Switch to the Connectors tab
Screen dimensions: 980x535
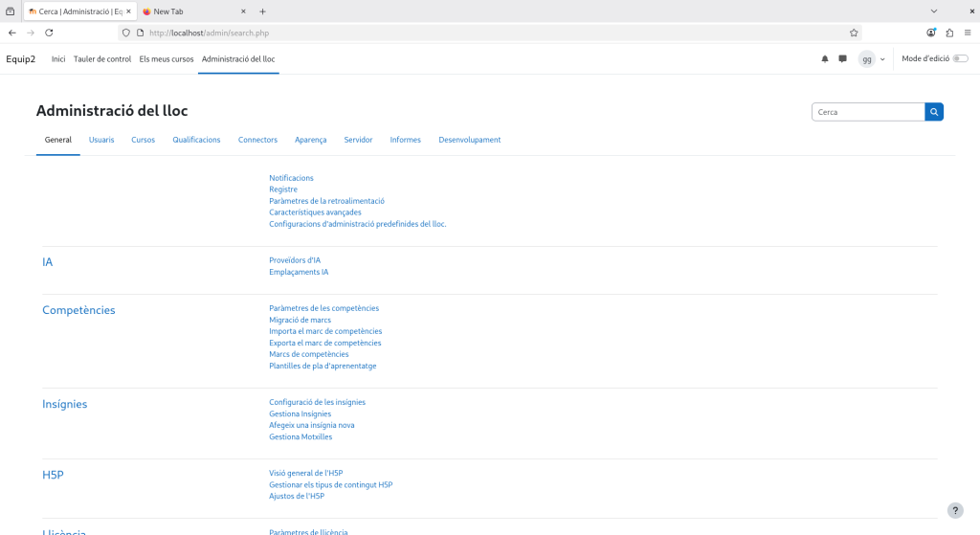(x=257, y=140)
